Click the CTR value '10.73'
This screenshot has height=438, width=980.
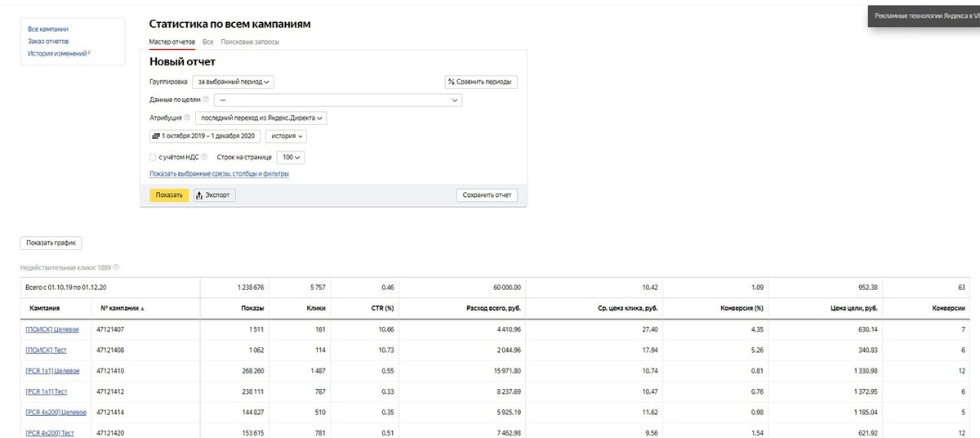(x=386, y=350)
